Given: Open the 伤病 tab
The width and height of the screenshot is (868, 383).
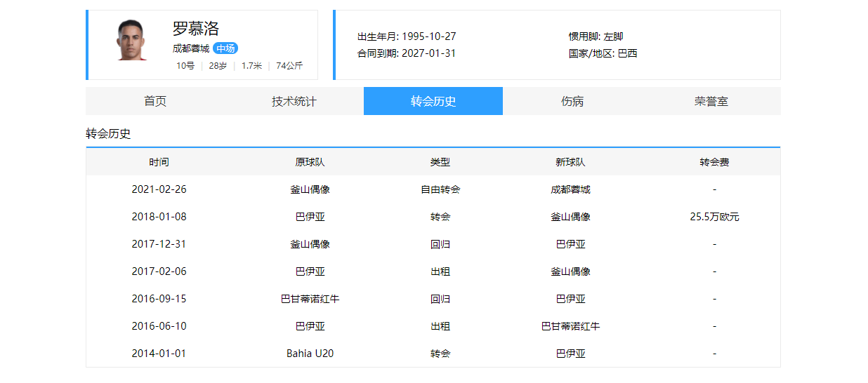Looking at the screenshot, I should [x=572, y=101].
